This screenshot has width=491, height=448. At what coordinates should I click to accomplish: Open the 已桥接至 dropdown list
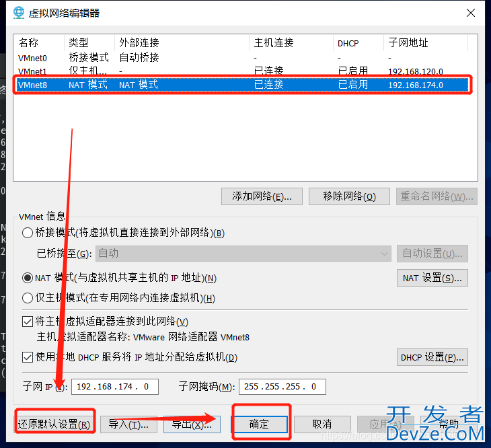point(243,254)
